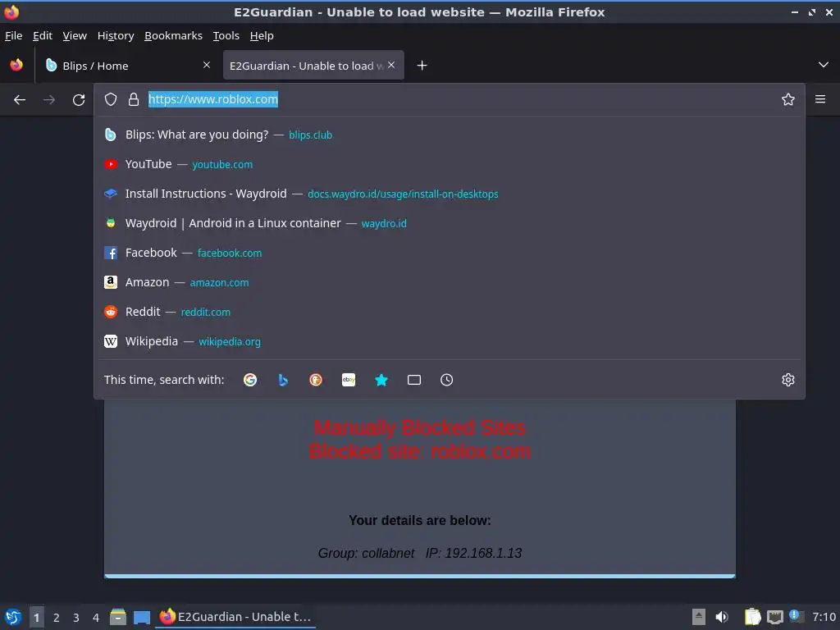
Task: Open Firefox View pinned tab icon
Action: [x=16, y=66]
